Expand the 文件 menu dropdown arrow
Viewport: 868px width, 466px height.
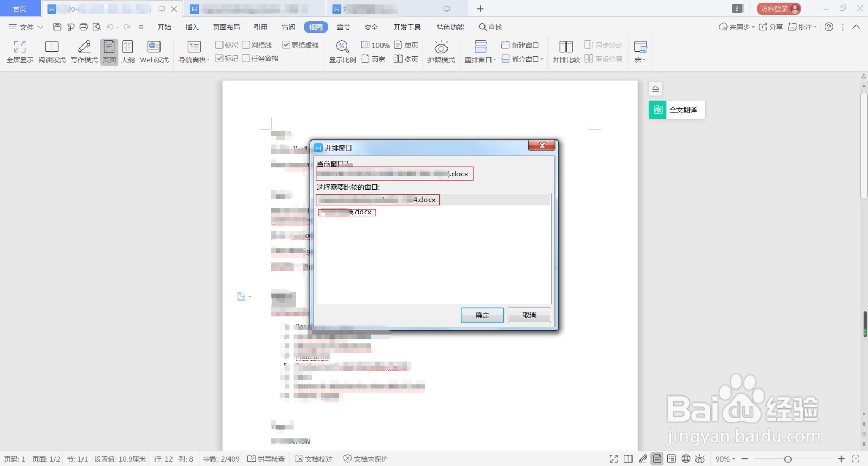tap(40, 27)
